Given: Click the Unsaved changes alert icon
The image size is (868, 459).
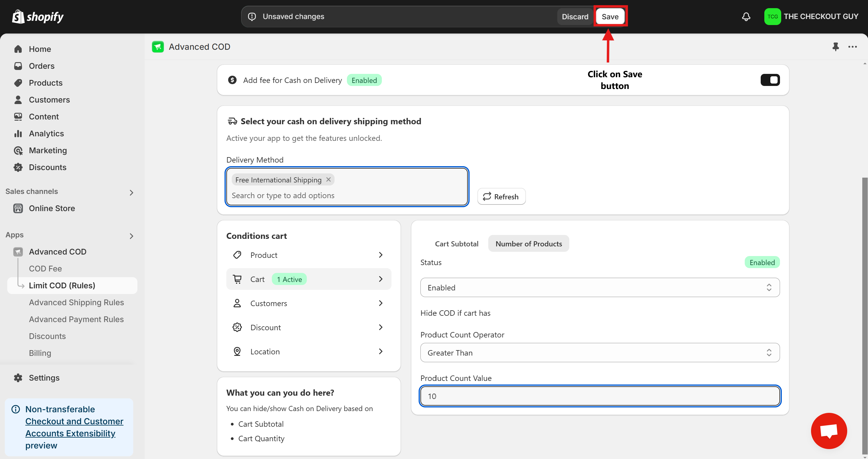Looking at the screenshot, I should (x=252, y=17).
